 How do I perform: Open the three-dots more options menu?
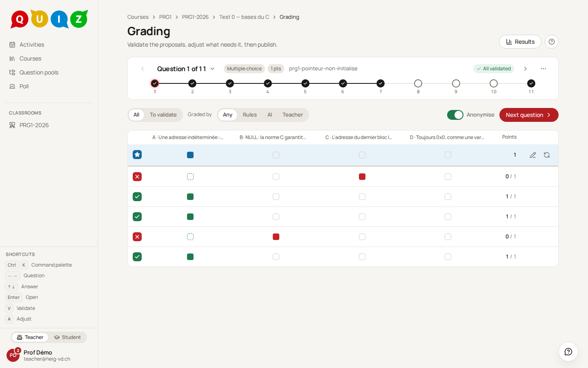[x=543, y=69]
